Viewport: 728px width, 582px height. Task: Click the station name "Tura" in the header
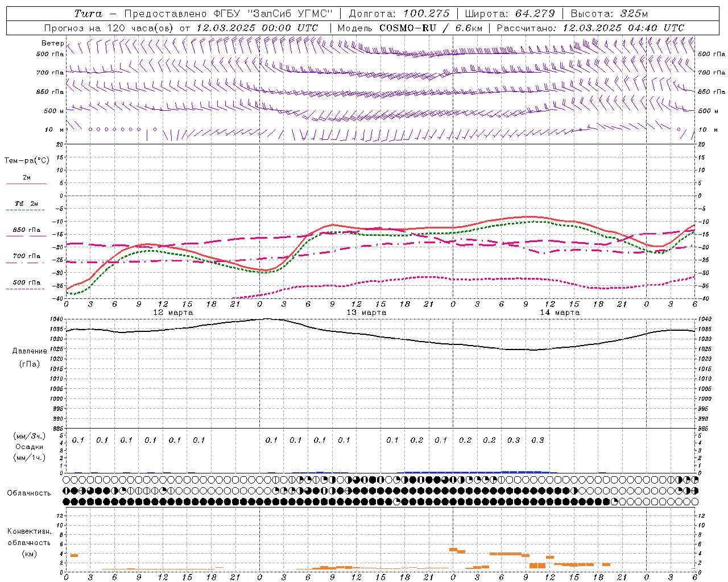[88, 14]
